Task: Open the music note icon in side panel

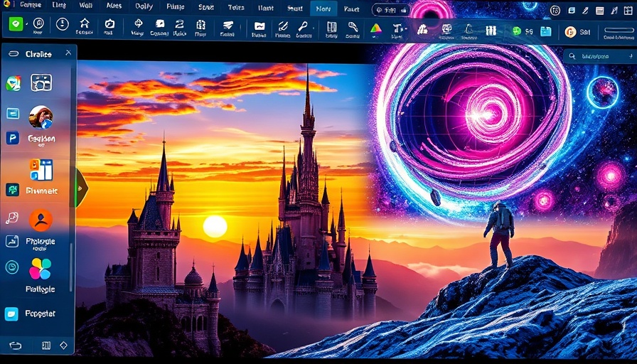Action: (12, 218)
